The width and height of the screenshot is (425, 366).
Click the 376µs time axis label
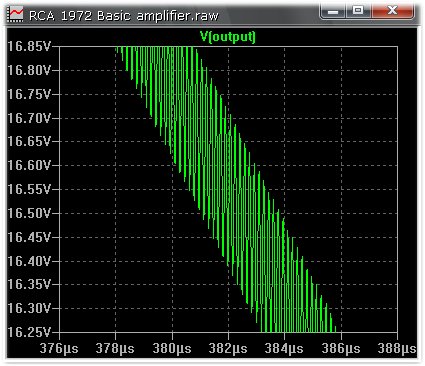pos(59,349)
